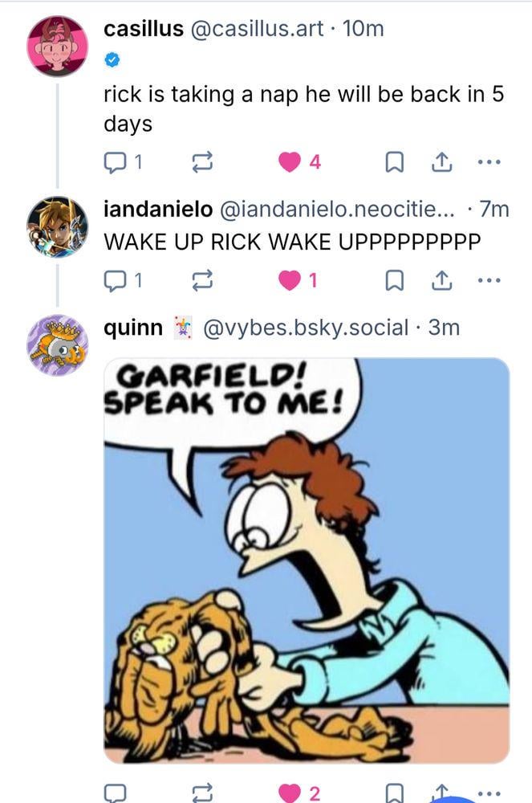Open iandanielo's profile avatar

[58, 227]
